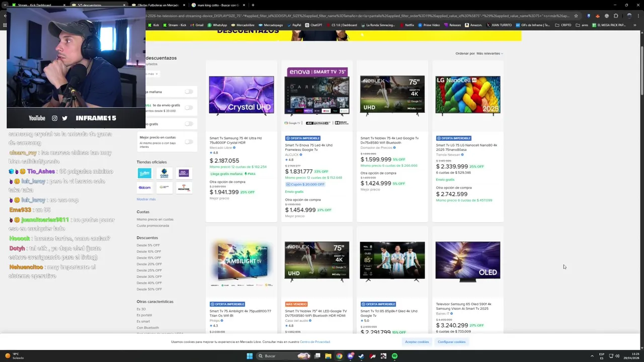Click the WhatsApp bookmark
This screenshot has width=644, height=362.
[x=217, y=25]
